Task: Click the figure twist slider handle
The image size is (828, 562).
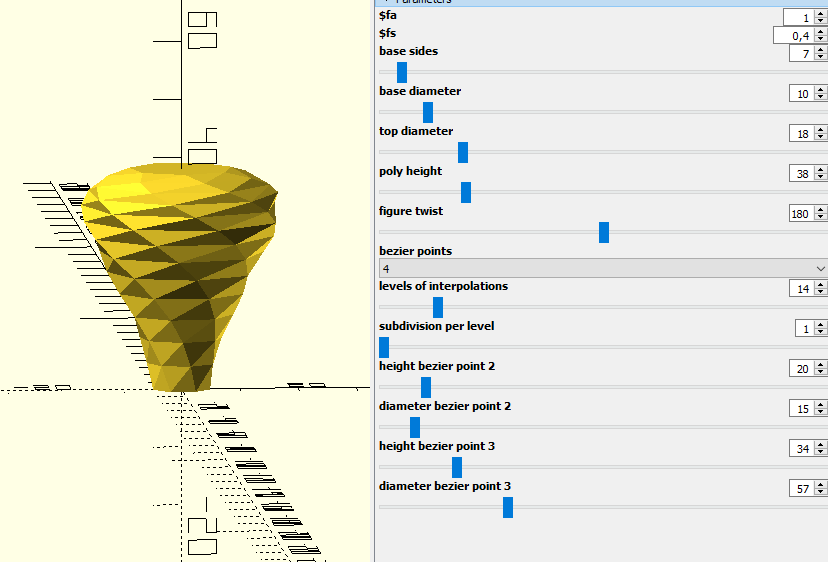Action: click(604, 232)
